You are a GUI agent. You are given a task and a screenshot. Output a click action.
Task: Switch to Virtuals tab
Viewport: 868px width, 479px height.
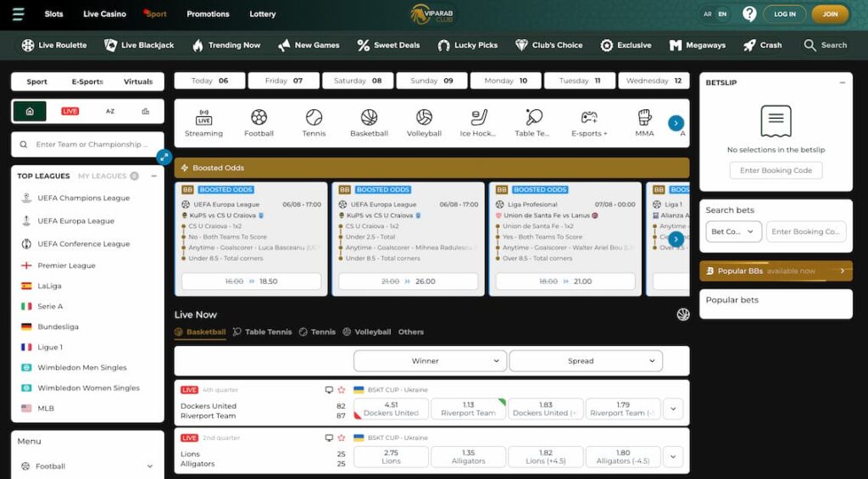[138, 81]
